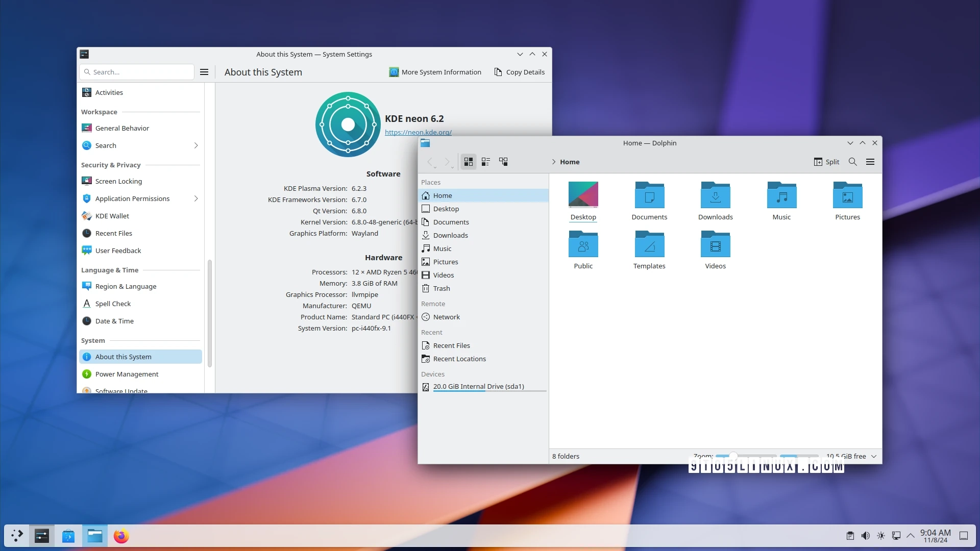Open Recent Locations in Dolphin sidebar
Image resolution: width=980 pixels, height=551 pixels.
483,359
